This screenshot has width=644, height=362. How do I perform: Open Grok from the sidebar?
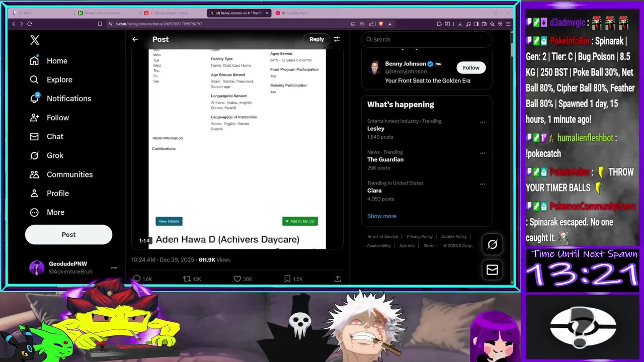pyautogui.click(x=46, y=155)
